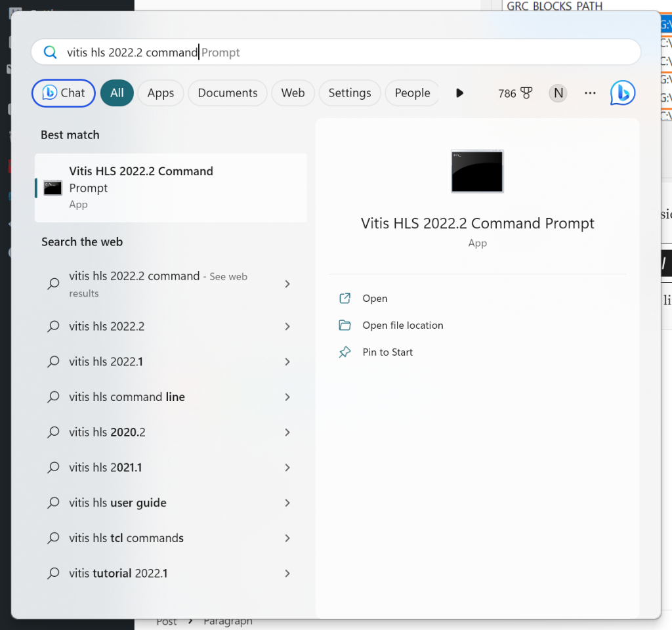Click inside the search text field

336,52
